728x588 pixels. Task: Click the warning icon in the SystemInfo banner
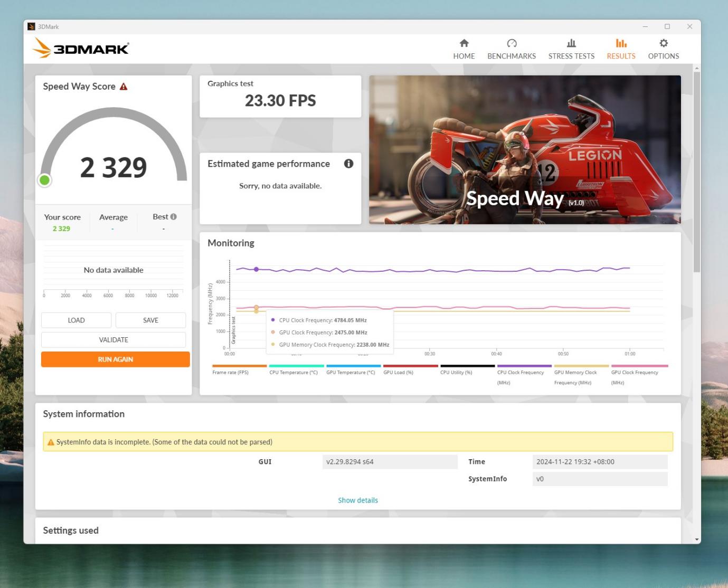51,442
